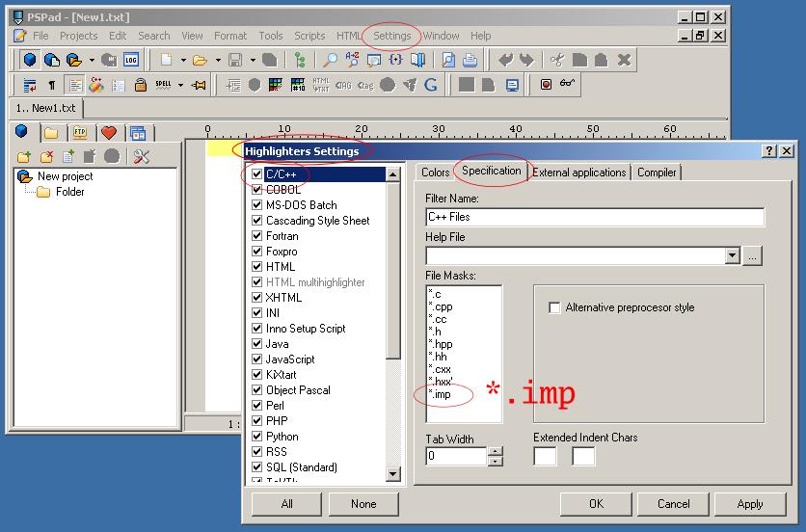This screenshot has height=532, width=806.
Task: Click the green tree structure toolbar icon
Action: tap(300, 60)
